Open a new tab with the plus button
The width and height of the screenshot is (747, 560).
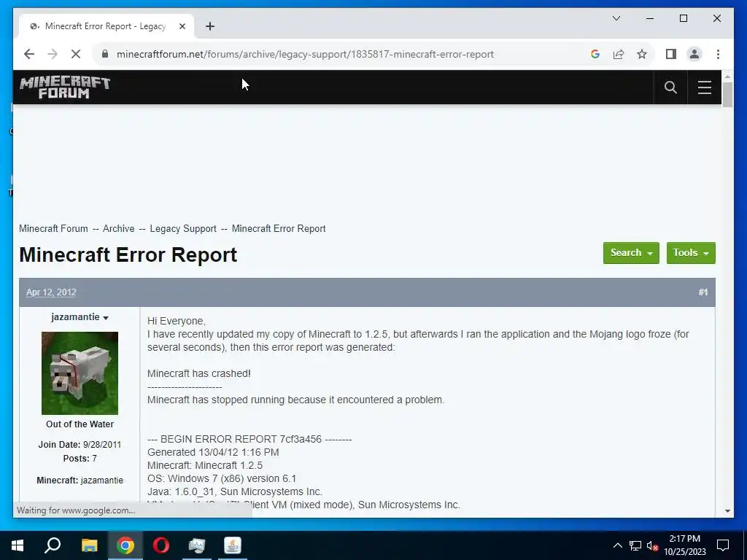(x=210, y=26)
